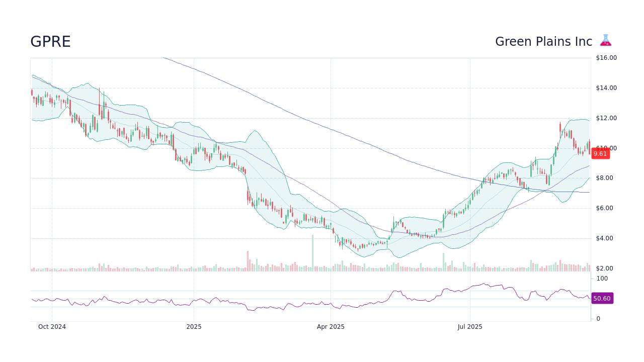Viewport: 644px width, 362px height.
Task: Click the lab flask icon
Action: click(606, 41)
